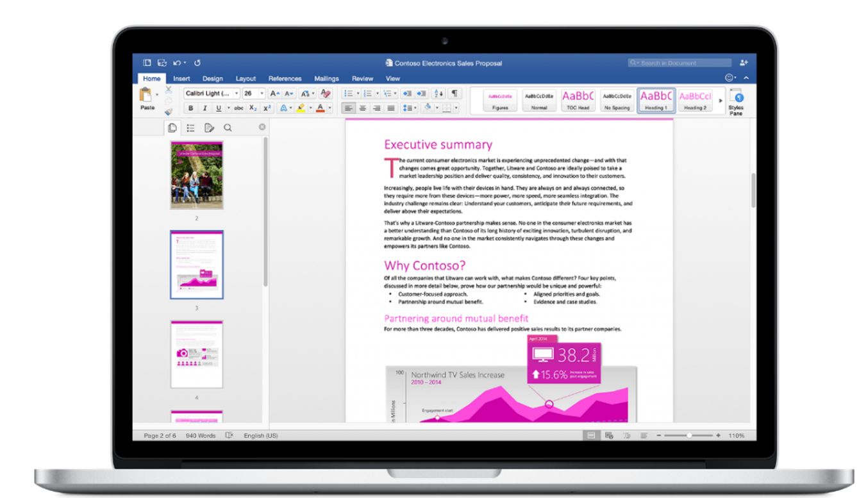Expand the styles gallery arrow
Screen dimensions: 868x498
tap(720, 101)
